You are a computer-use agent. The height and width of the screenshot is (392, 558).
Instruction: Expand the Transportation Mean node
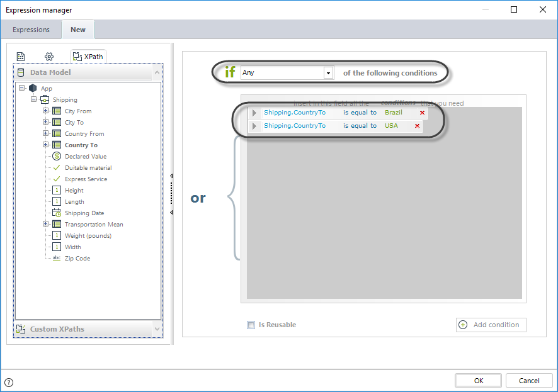pyautogui.click(x=45, y=224)
